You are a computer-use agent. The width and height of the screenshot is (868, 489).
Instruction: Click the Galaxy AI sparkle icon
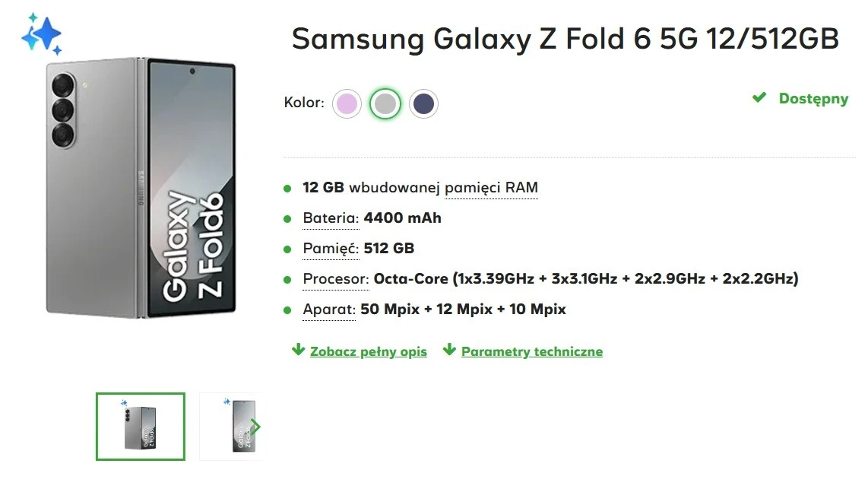[41, 34]
